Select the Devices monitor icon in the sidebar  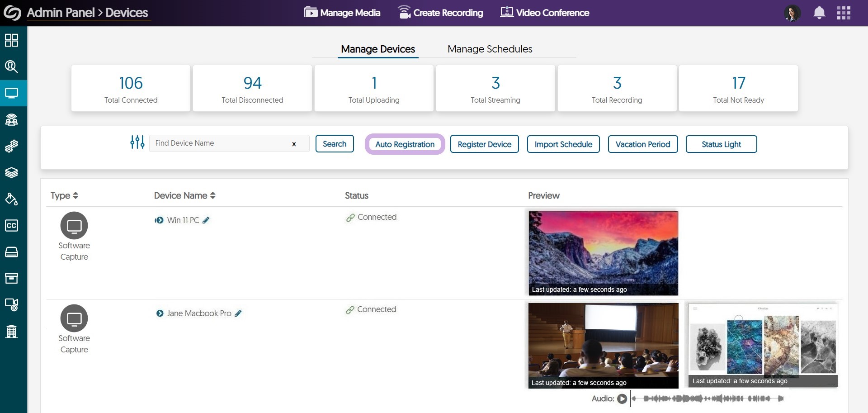pos(11,93)
